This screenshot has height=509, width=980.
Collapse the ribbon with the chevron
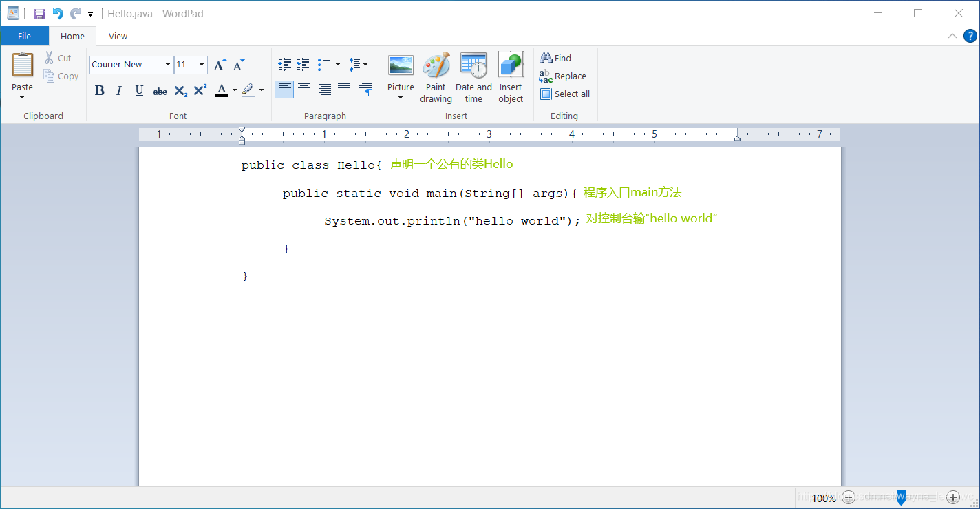[x=952, y=37]
